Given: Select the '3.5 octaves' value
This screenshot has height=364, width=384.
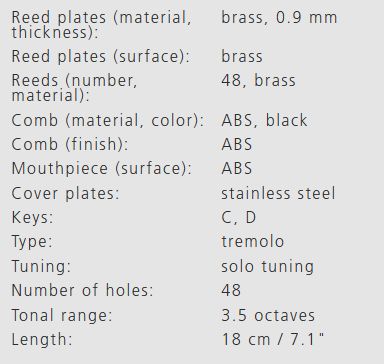Looking at the screenshot, I should tap(268, 315).
